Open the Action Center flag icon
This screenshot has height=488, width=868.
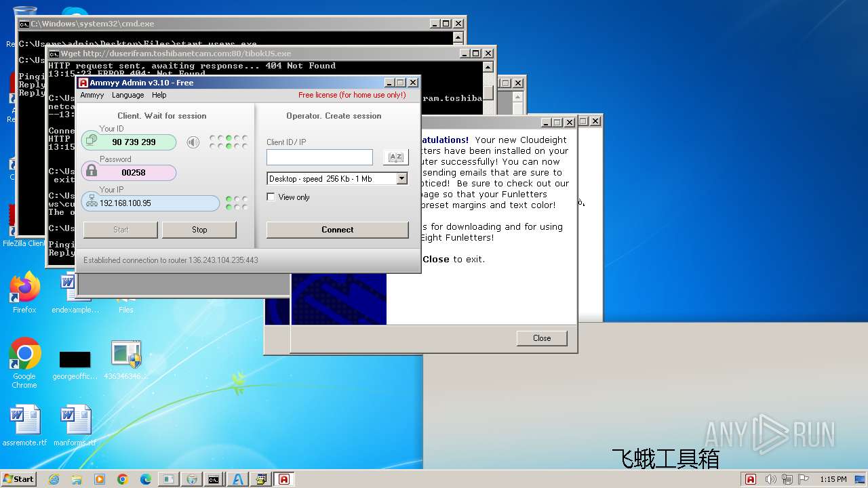(x=804, y=479)
